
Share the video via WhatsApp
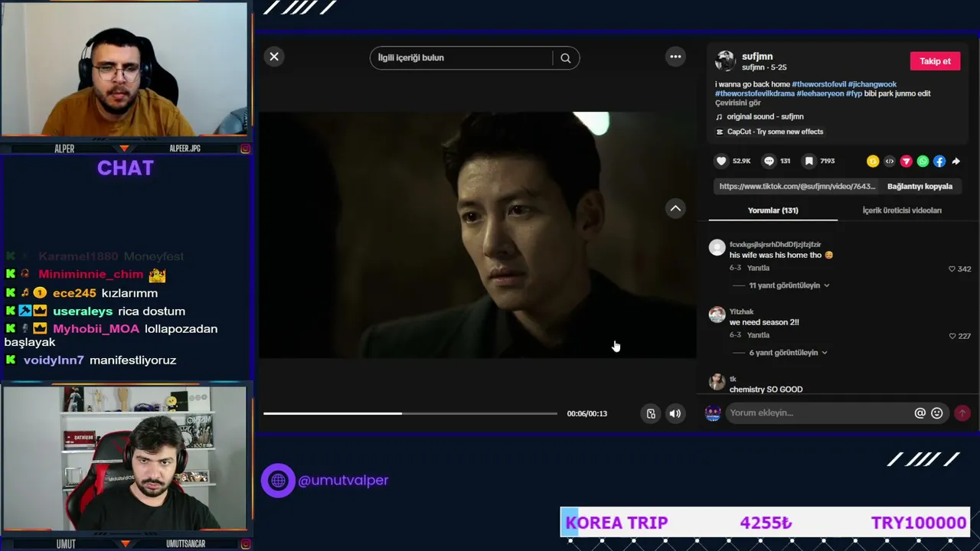(923, 161)
